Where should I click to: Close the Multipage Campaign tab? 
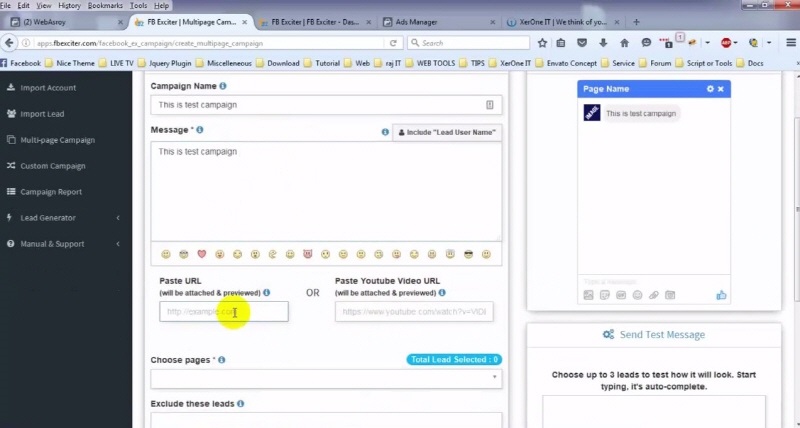point(245,22)
